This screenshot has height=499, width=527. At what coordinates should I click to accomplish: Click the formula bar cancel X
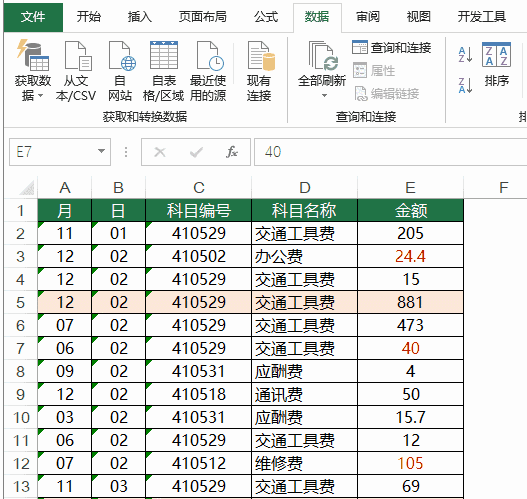(x=160, y=152)
